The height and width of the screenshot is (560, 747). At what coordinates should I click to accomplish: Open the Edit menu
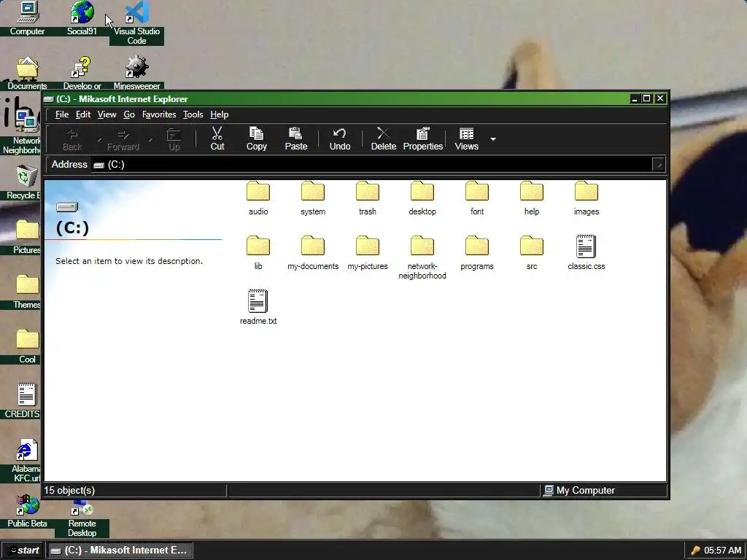coord(83,114)
